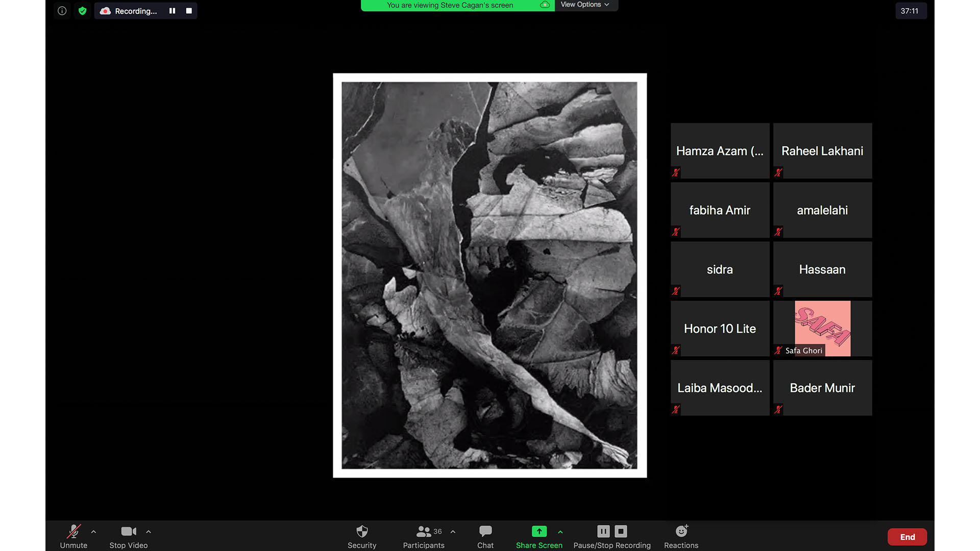
Task: Open the Chat panel
Action: (485, 537)
